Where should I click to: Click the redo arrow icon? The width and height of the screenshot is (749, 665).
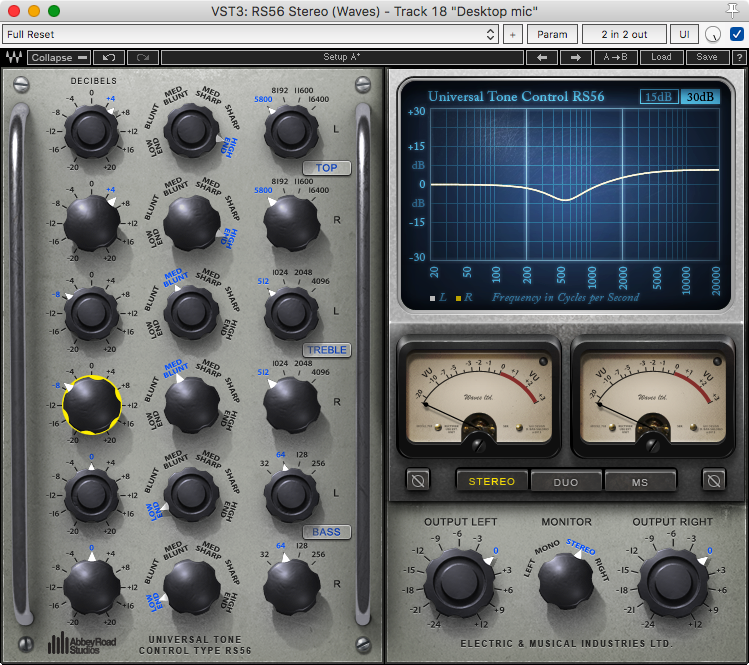pyautogui.click(x=142, y=57)
